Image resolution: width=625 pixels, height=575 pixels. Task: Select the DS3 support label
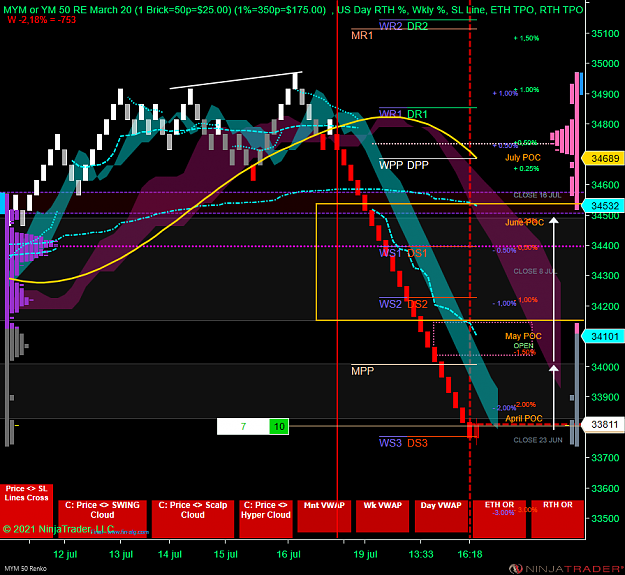click(417, 443)
